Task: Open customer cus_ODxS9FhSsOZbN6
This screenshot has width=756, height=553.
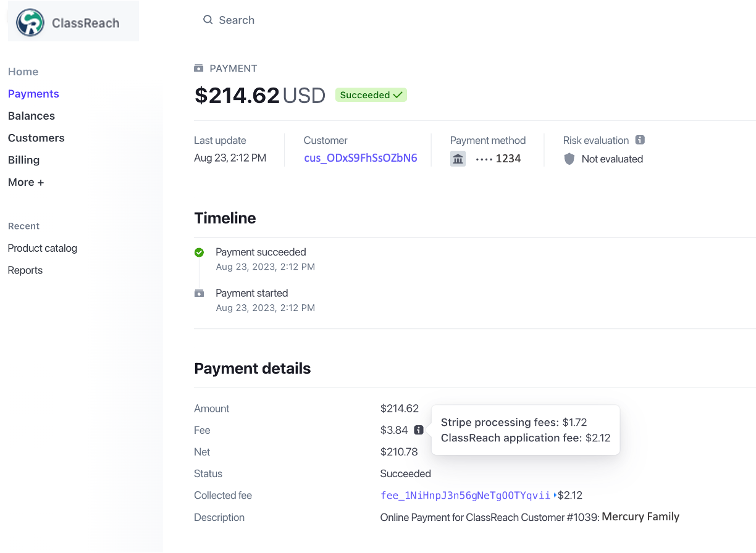Action: [361, 158]
